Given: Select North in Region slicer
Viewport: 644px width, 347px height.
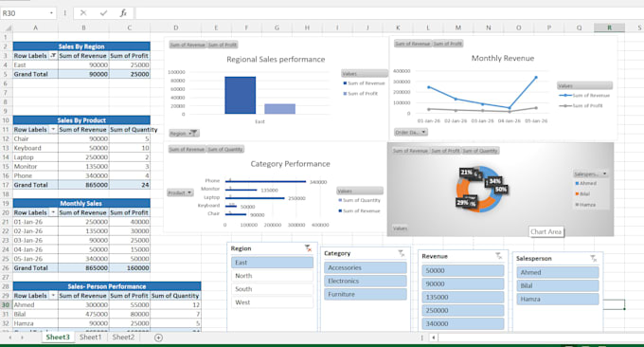Looking at the screenshot, I should [272, 276].
